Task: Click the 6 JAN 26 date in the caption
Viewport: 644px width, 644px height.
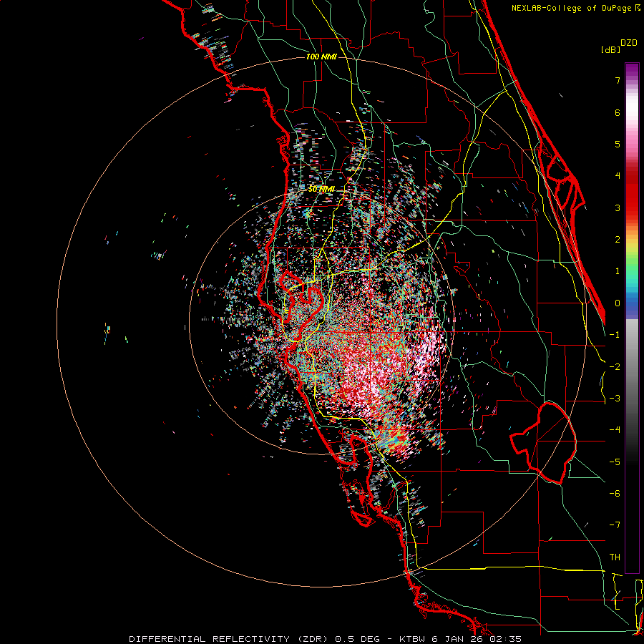Action: [457, 639]
